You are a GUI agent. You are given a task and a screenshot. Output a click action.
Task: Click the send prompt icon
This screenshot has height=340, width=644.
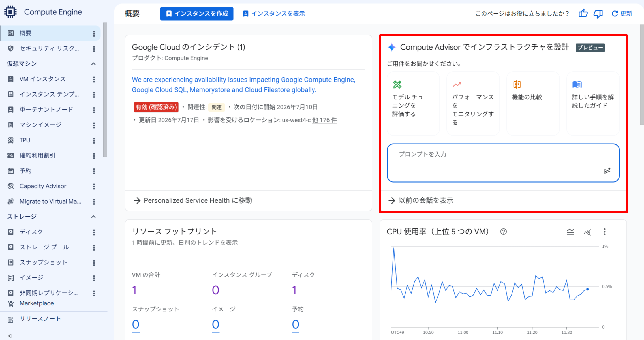tap(607, 171)
